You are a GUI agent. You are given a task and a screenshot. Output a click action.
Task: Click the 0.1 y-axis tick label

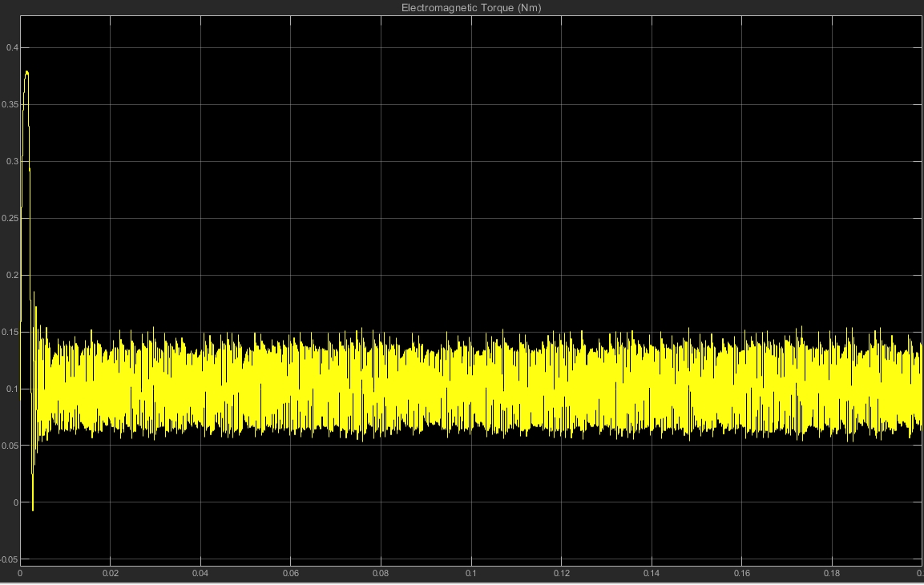(x=11, y=389)
